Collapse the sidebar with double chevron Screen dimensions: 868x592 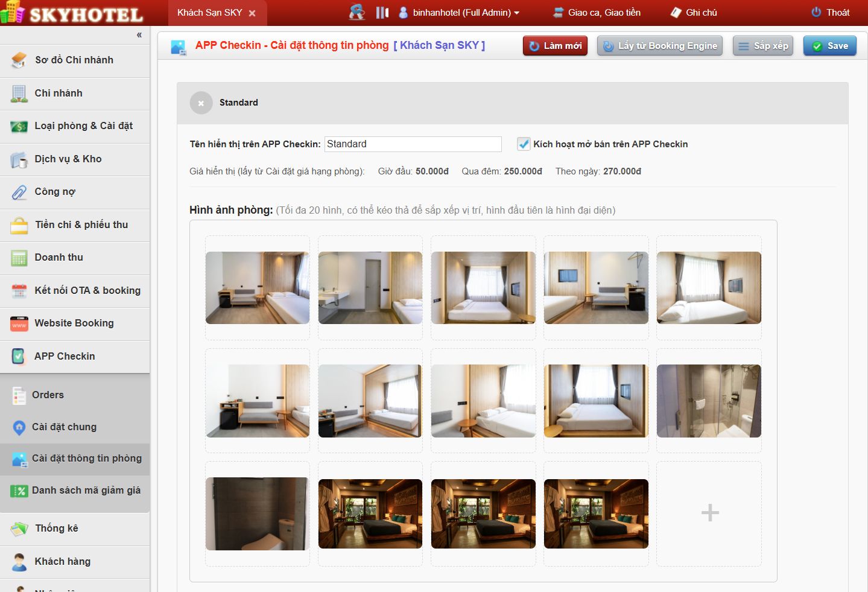point(139,35)
